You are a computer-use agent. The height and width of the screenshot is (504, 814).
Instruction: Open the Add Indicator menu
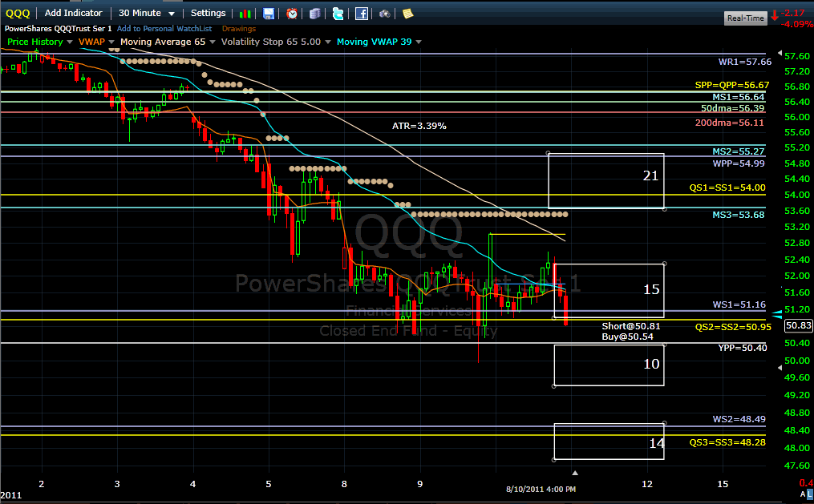click(x=73, y=13)
